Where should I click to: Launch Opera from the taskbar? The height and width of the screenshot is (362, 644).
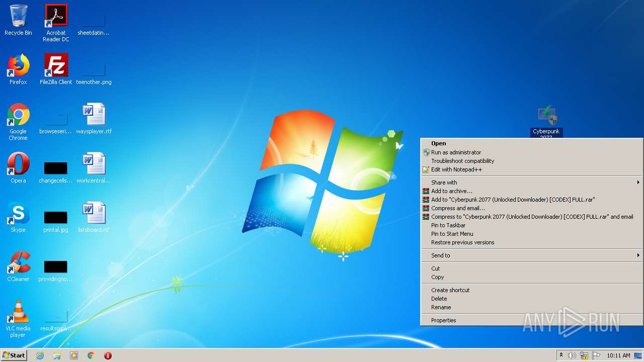(x=108, y=355)
